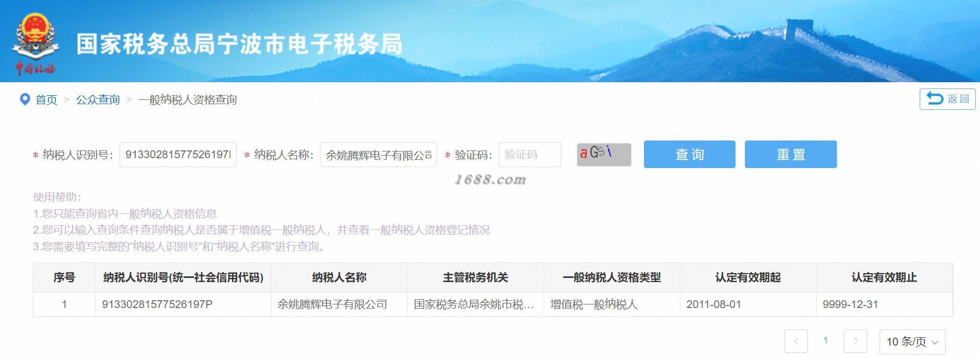Focus the 纳税人名称 input field
980x357 pixels.
click(x=378, y=155)
